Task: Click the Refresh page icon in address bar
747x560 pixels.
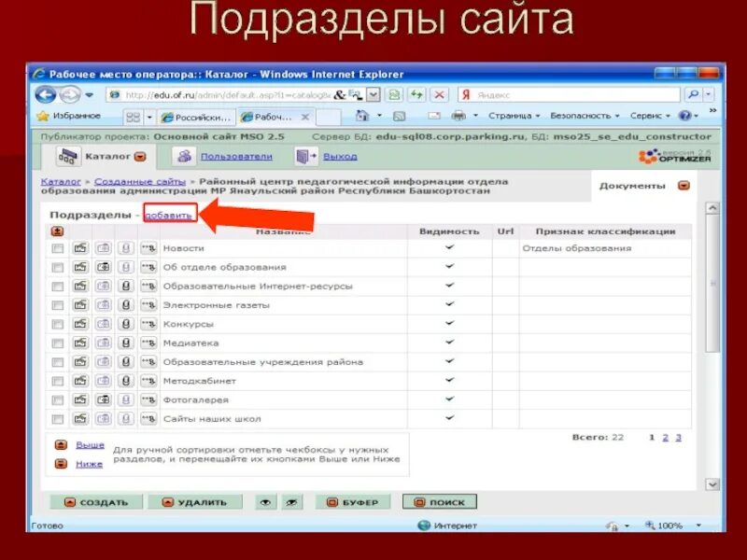Action: 417,94
